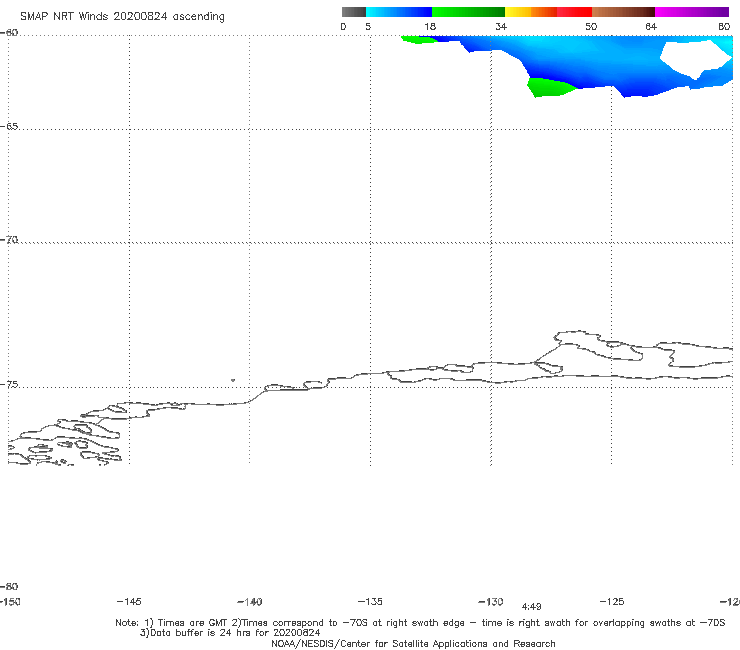Click the brown segment of the color bar

623,12
